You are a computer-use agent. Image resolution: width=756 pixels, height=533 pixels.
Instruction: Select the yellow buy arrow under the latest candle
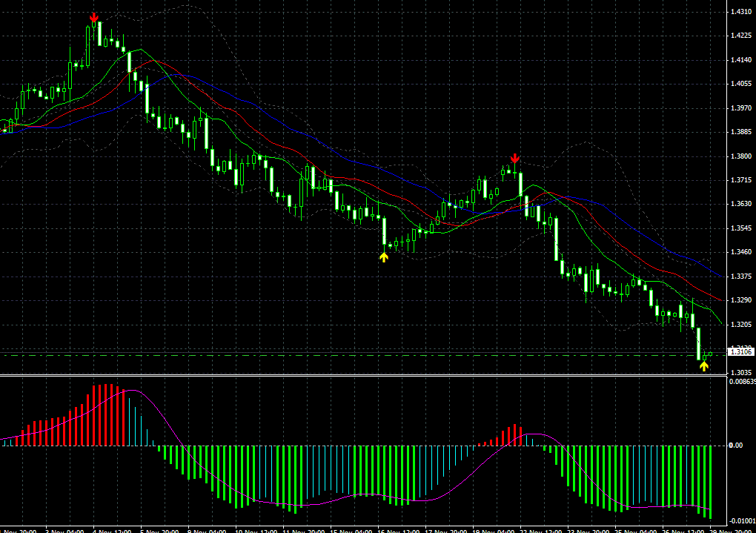704,366
